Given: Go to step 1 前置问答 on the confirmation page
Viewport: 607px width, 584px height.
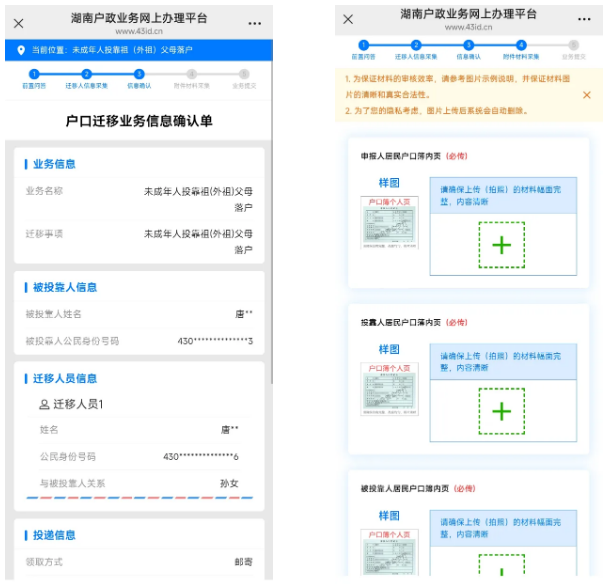Looking at the screenshot, I should tap(33, 74).
